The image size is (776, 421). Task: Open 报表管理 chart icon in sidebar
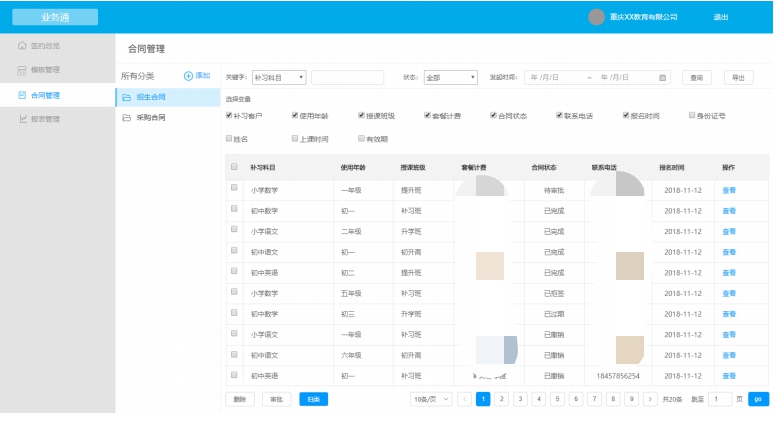coord(22,119)
